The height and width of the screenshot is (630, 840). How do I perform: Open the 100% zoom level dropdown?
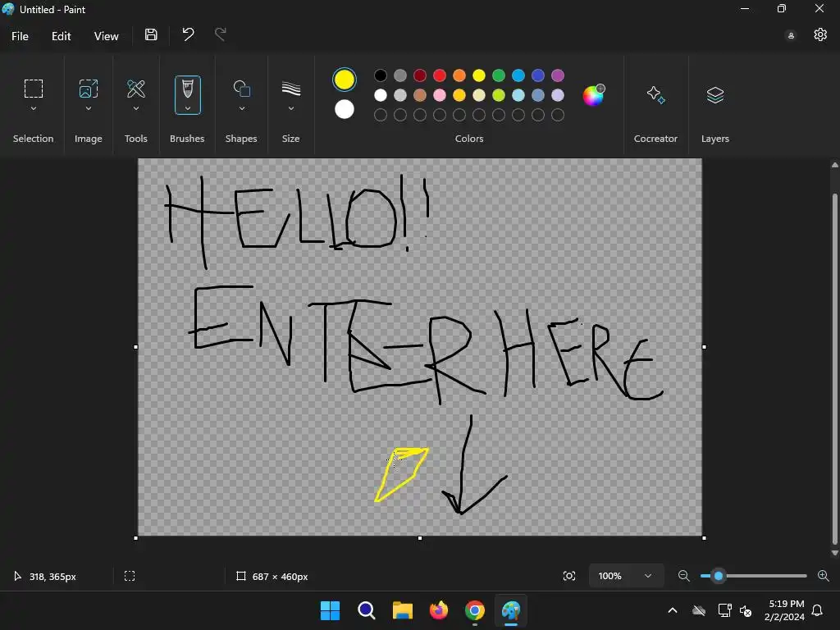click(626, 576)
